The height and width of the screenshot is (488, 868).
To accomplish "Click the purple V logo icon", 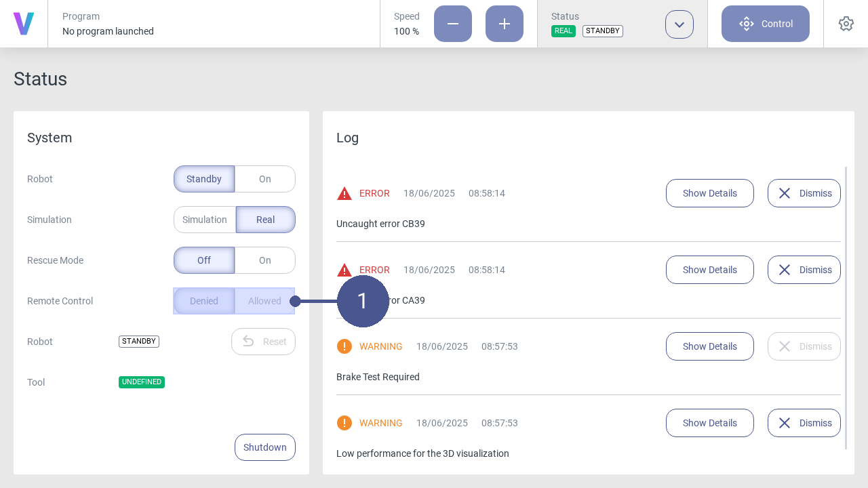I will pyautogui.click(x=24, y=24).
